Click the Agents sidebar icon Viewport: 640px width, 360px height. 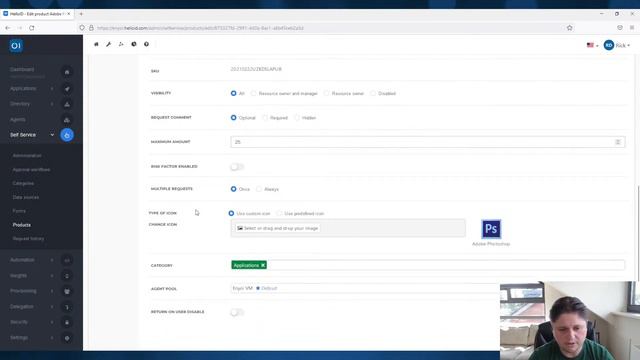coord(67,120)
